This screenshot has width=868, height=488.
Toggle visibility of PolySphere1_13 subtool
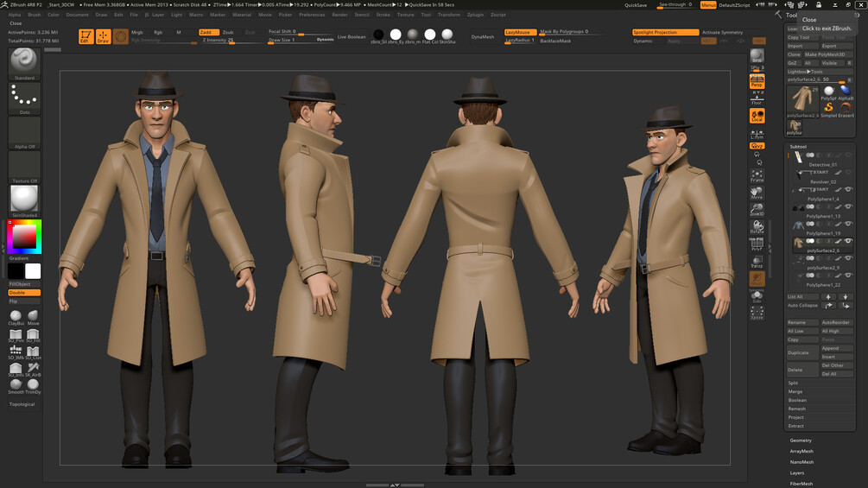[848, 207]
